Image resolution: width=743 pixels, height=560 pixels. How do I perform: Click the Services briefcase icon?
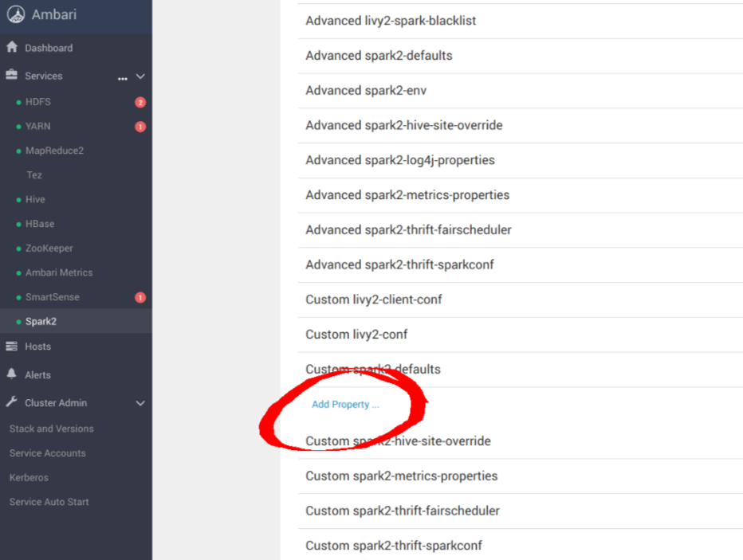point(11,75)
